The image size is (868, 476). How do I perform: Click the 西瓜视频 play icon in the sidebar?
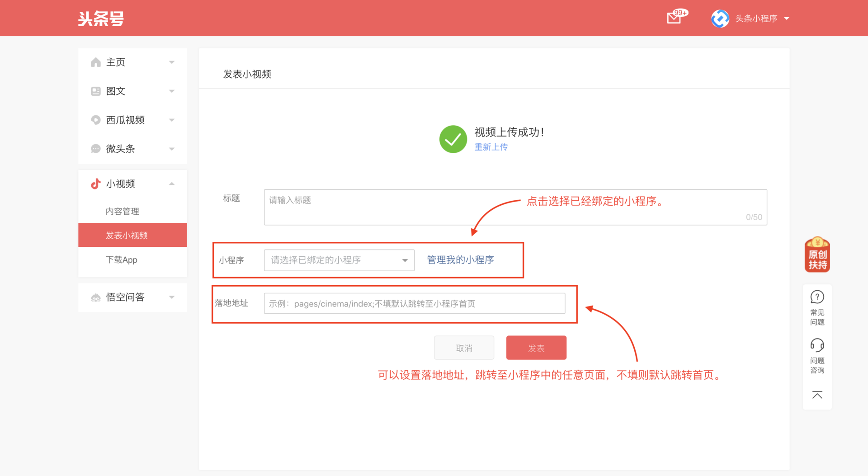click(95, 120)
